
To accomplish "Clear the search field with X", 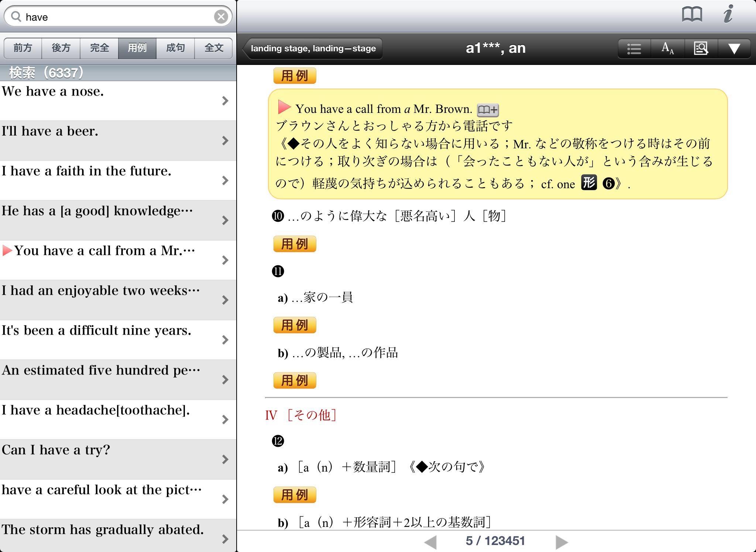I will tap(221, 17).
